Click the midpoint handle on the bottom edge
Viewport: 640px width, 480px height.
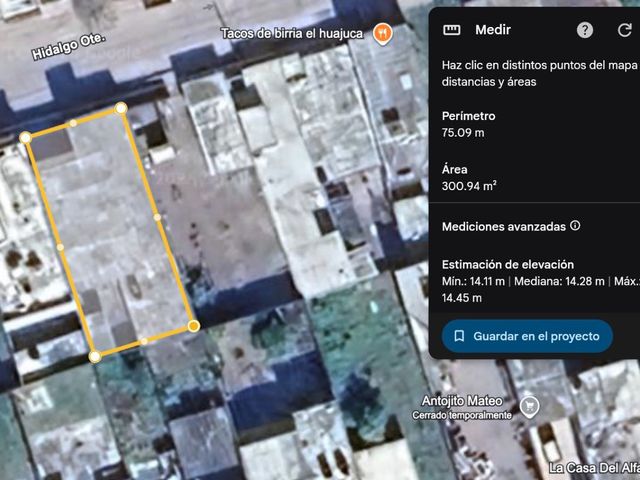pyautogui.click(x=144, y=341)
